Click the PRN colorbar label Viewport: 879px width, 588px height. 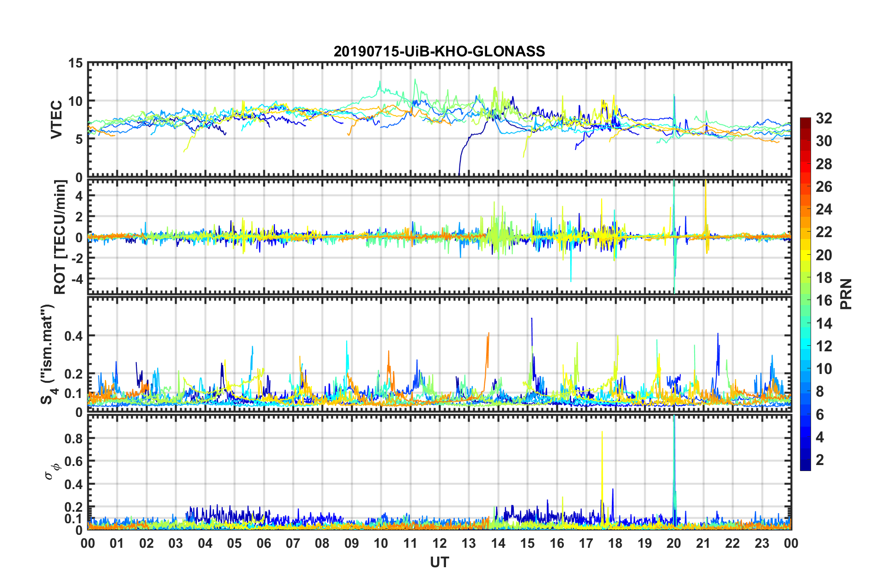click(846, 294)
